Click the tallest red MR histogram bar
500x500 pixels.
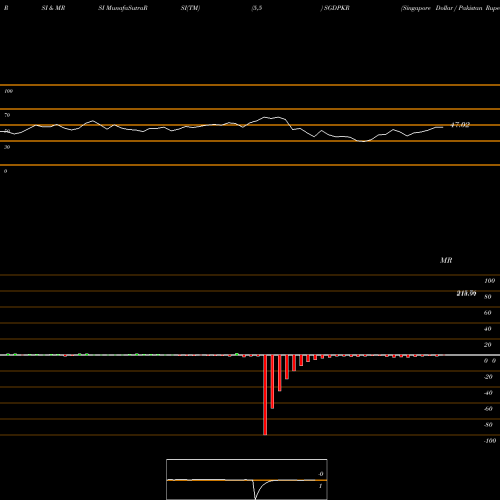[265, 395]
